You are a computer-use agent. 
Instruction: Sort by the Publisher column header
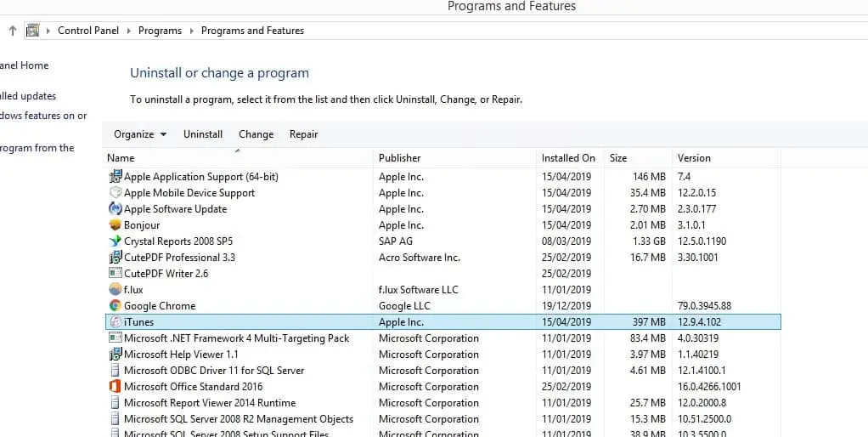pos(455,158)
